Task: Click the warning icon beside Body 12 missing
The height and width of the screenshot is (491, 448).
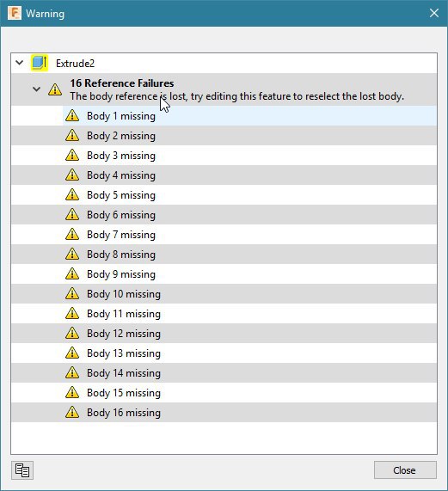Action: coord(72,333)
